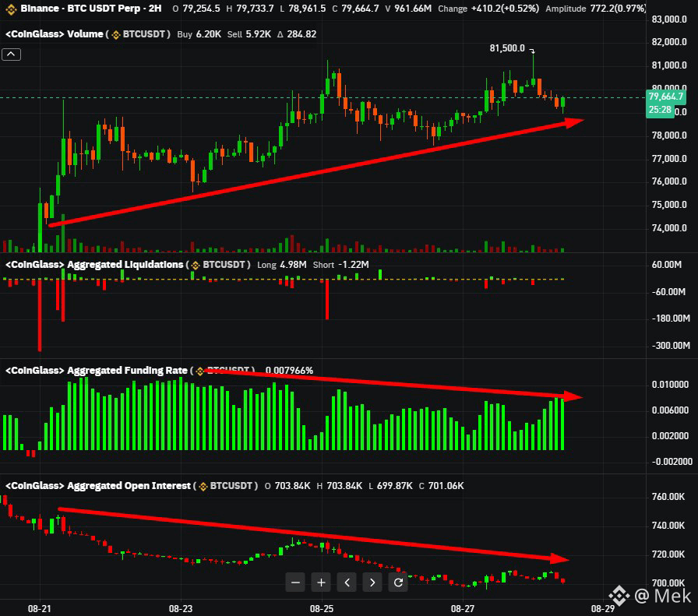Click the 74,000.0 price axis label
Image resolution: width=698 pixels, height=616 pixels.
(x=669, y=228)
